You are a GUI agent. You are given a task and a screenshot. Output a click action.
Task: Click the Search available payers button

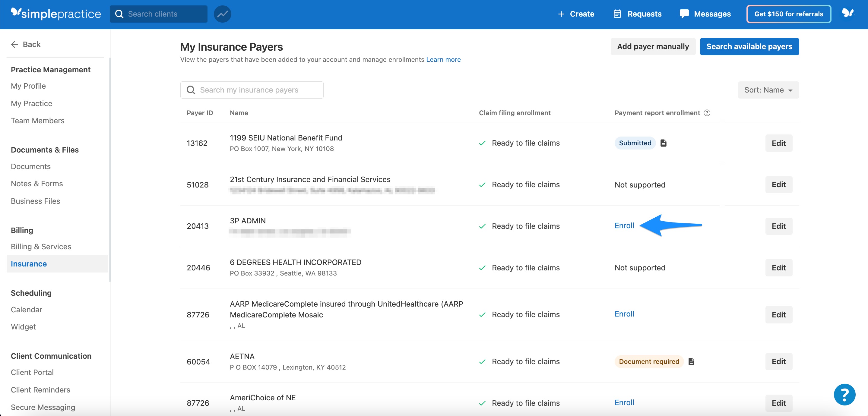(x=749, y=46)
